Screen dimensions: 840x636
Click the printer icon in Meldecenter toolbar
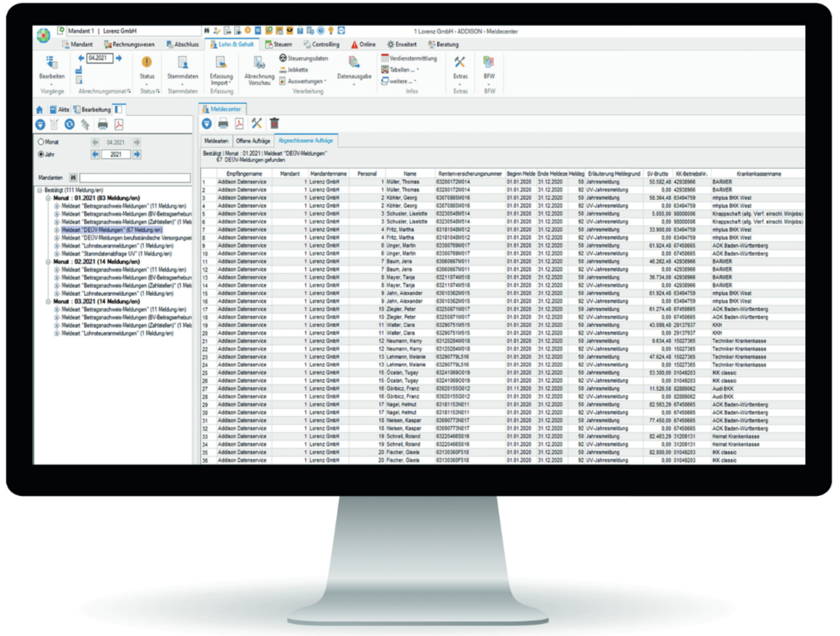click(x=223, y=124)
